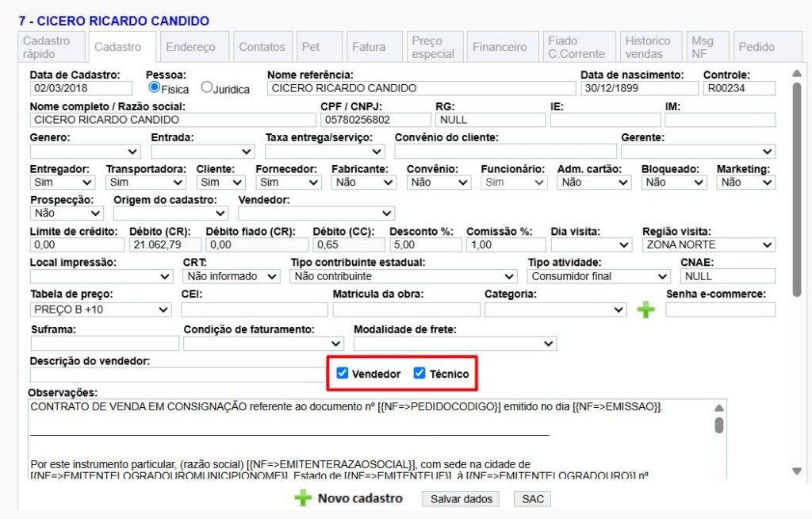Screen dimensions: 812x519
Task: Click the Salvar dados button
Action: [x=461, y=499]
